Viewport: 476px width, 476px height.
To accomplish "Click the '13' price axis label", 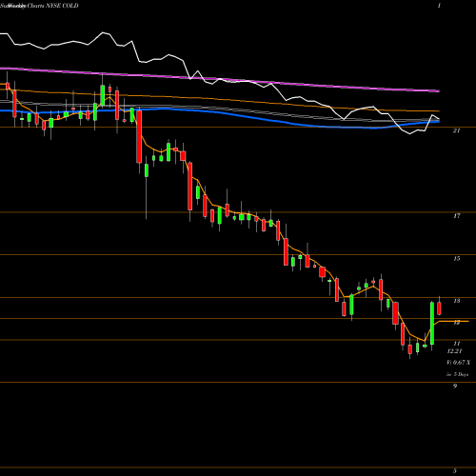I will pos(457,301).
